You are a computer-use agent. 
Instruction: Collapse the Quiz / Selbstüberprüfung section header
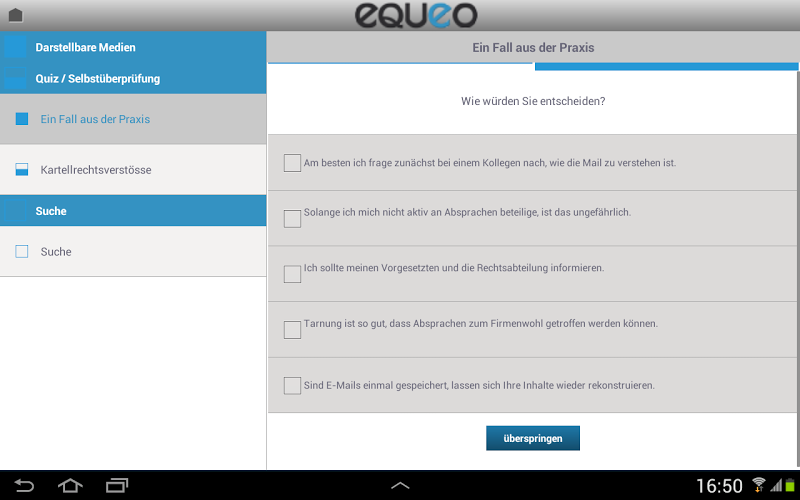pos(133,79)
